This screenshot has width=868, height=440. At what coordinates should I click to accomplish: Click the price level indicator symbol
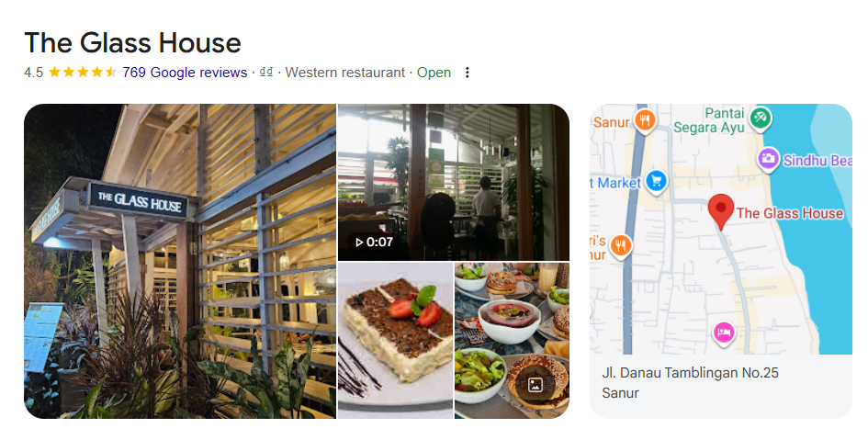pyautogui.click(x=266, y=73)
